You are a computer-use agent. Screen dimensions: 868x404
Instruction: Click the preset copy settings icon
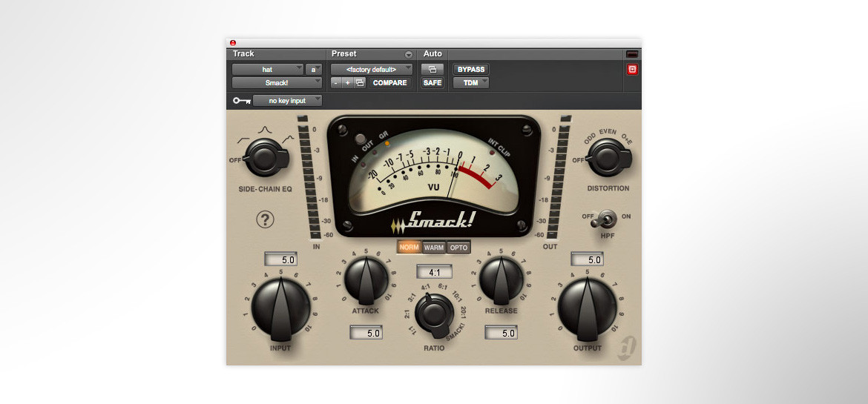pyautogui.click(x=360, y=82)
